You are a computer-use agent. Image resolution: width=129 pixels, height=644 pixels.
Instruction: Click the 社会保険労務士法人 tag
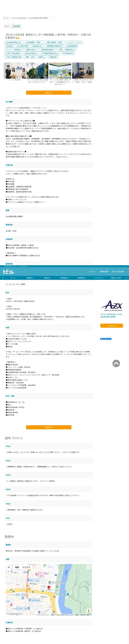click(x=14, y=42)
